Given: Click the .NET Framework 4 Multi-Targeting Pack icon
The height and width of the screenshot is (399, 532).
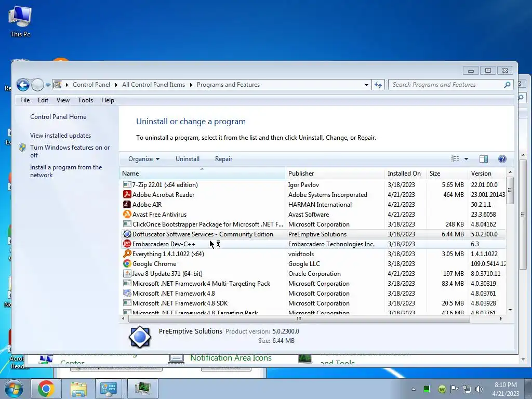Looking at the screenshot, I should tap(127, 283).
